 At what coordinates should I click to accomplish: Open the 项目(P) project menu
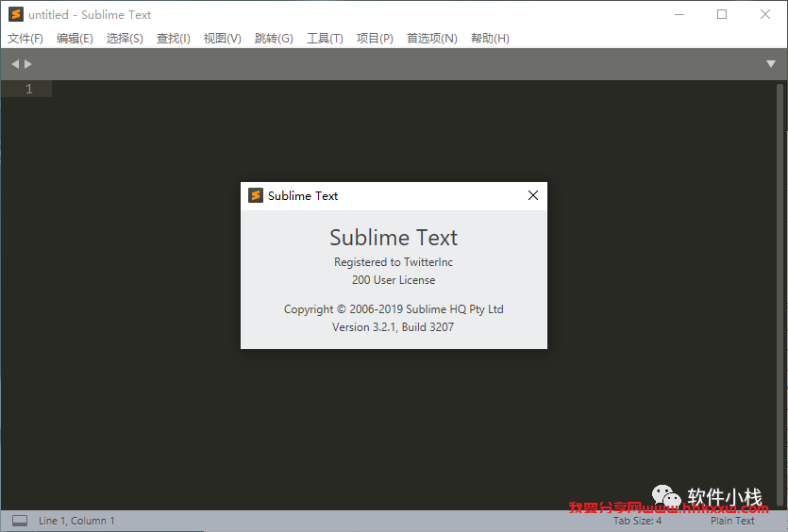point(375,38)
